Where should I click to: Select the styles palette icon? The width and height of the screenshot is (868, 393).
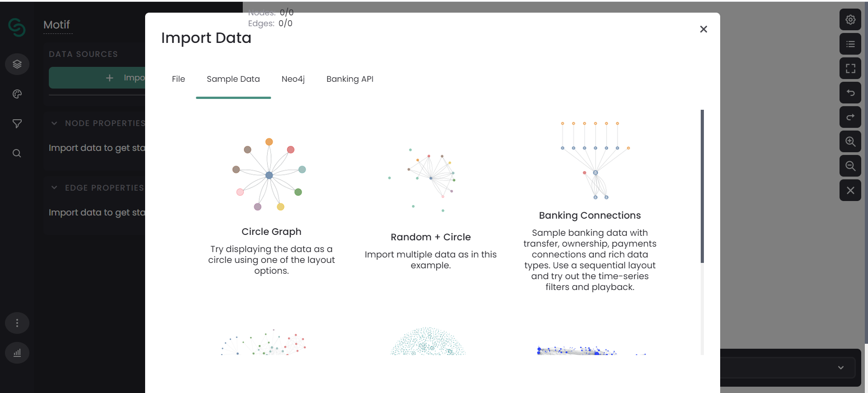(x=17, y=94)
